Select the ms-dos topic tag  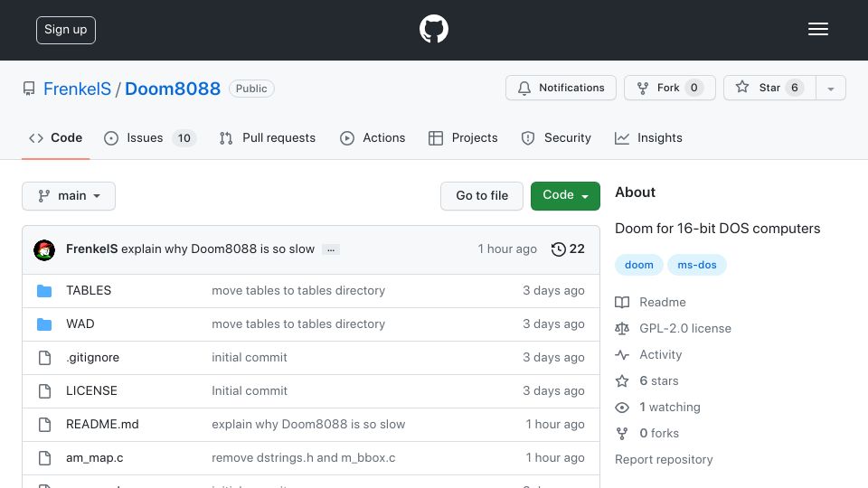click(697, 265)
